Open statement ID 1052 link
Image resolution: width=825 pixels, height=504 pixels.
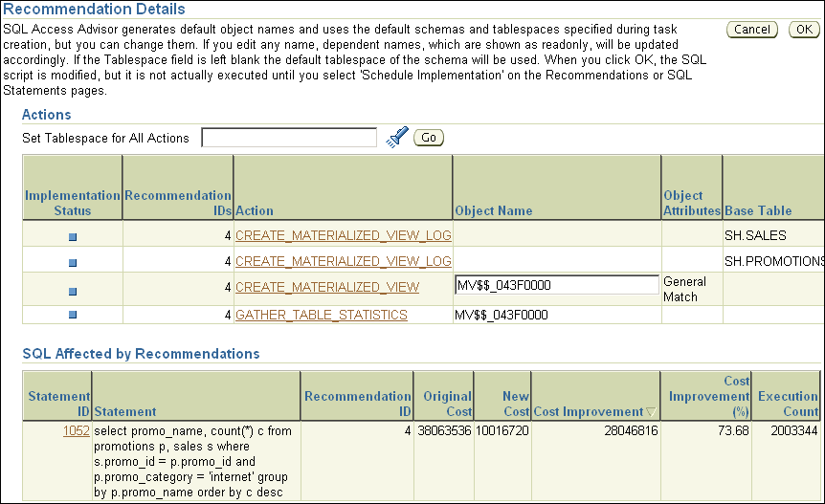[x=76, y=430]
